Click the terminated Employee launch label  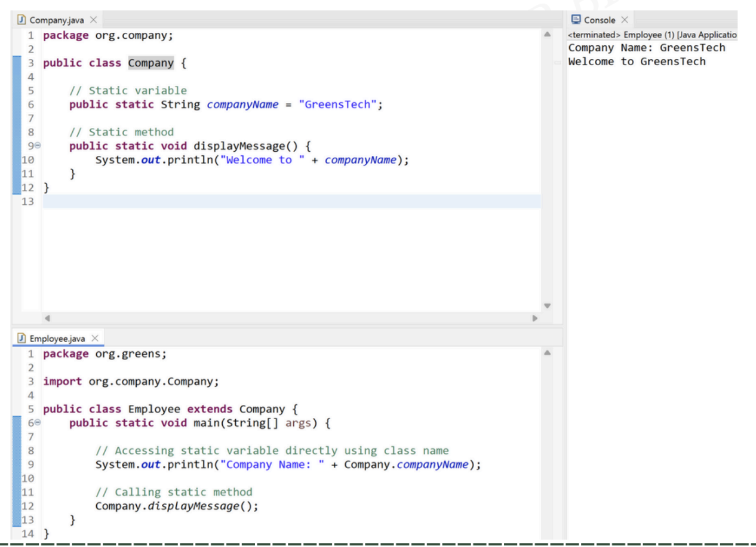(652, 35)
